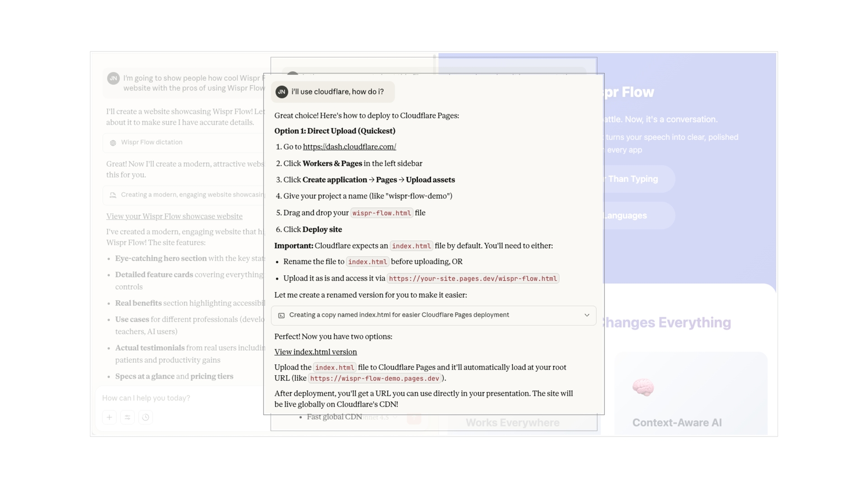Viewport: 868px width, 488px height.
Task: Open the dash.cloudflare.com link
Action: tap(349, 147)
